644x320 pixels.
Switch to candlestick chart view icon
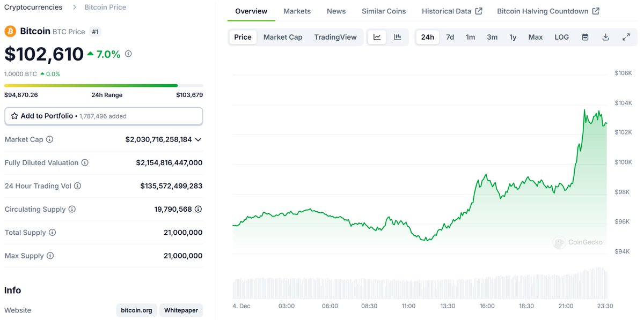(398, 37)
